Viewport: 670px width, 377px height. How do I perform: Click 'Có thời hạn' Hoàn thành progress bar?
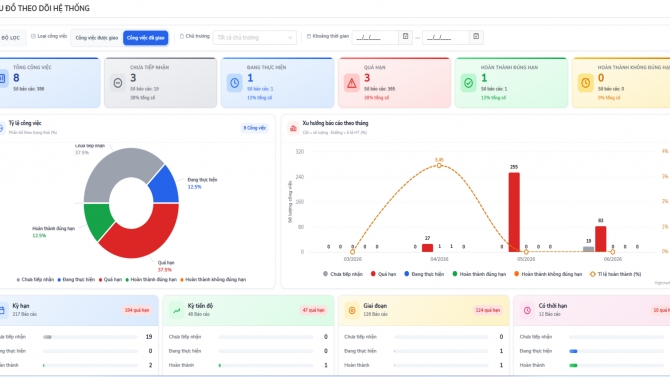tap(617, 365)
